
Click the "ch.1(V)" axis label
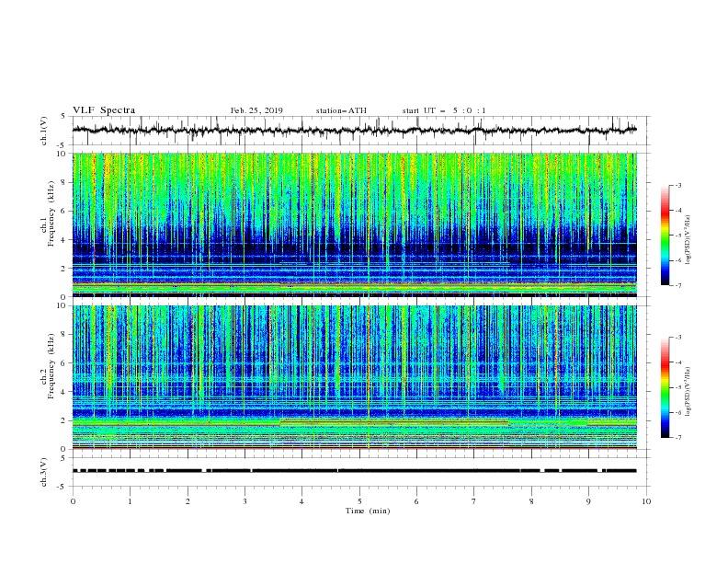(x=44, y=131)
